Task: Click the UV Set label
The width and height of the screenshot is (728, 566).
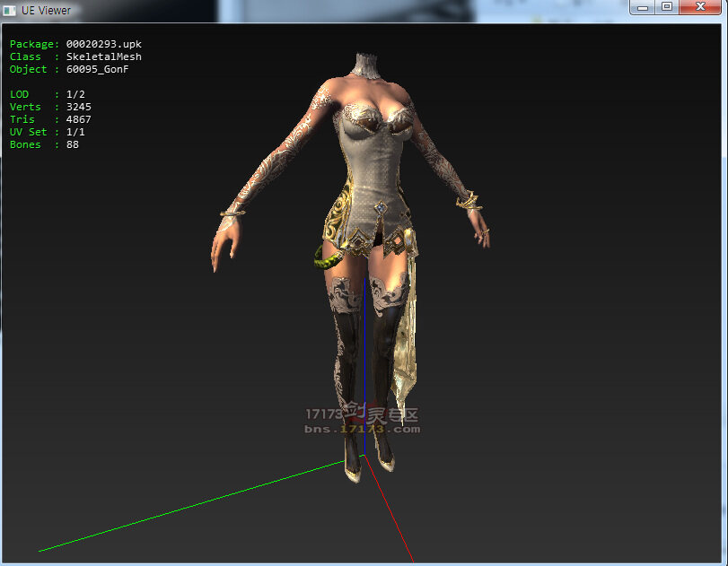Action: (x=29, y=132)
